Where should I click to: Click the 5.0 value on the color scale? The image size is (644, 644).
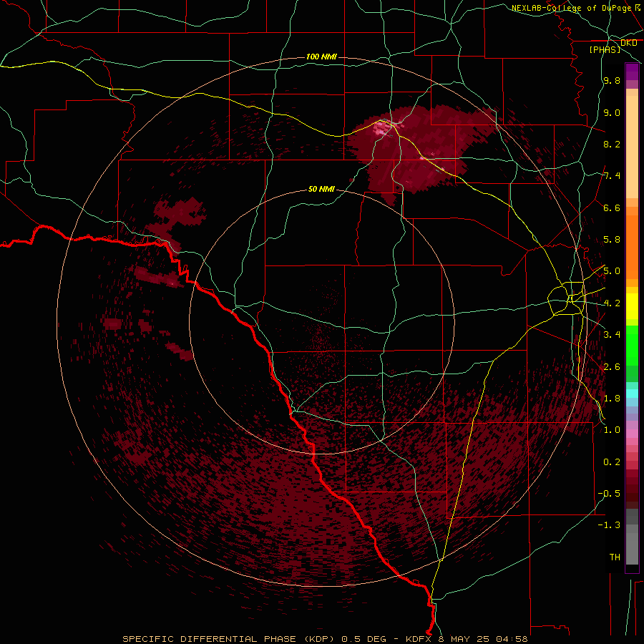click(612, 271)
